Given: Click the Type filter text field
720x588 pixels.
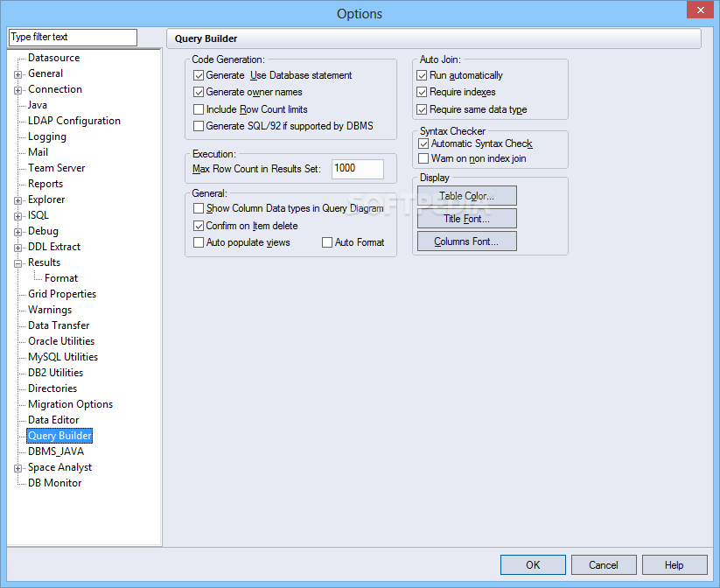Looking at the screenshot, I should tap(73, 38).
